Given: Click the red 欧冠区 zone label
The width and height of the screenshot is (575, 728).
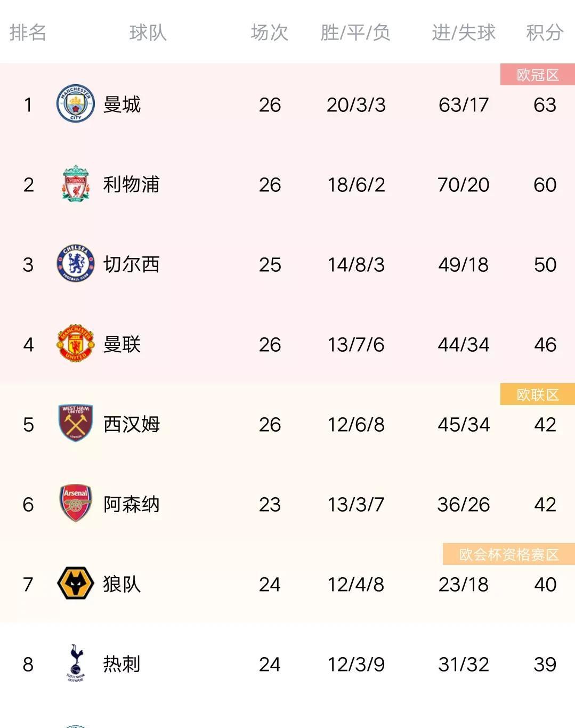Looking at the screenshot, I should point(538,75).
